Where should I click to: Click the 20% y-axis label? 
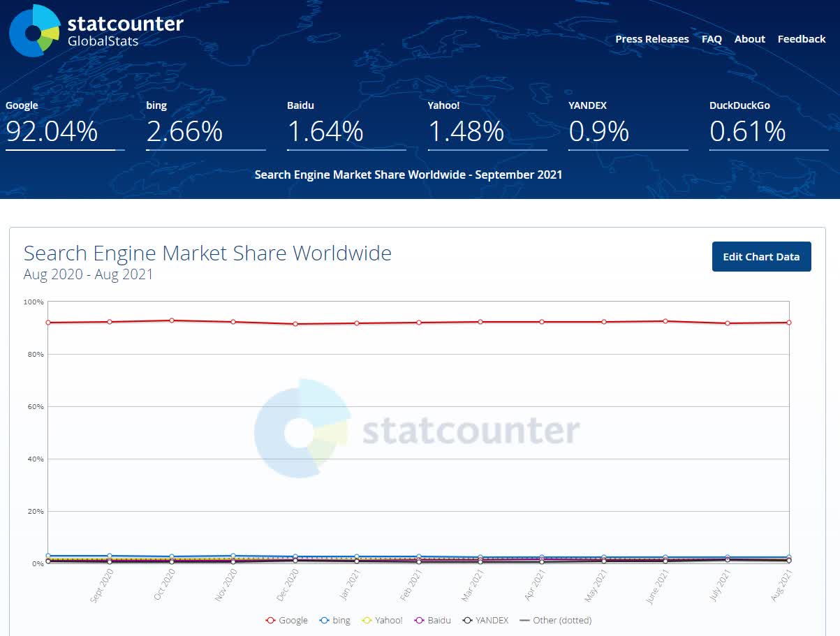[36, 511]
